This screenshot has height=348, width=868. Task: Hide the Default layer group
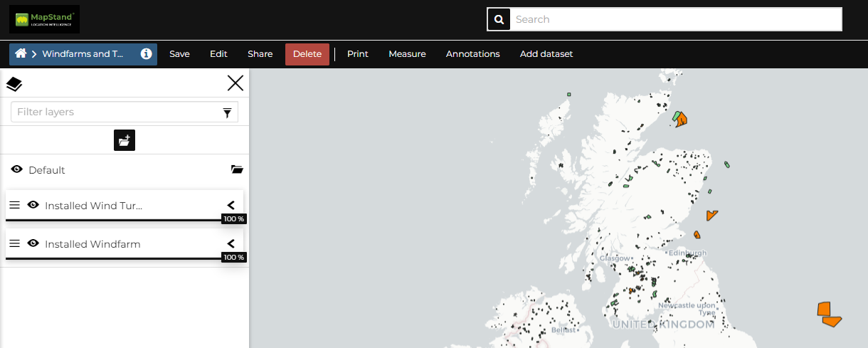[17, 169]
